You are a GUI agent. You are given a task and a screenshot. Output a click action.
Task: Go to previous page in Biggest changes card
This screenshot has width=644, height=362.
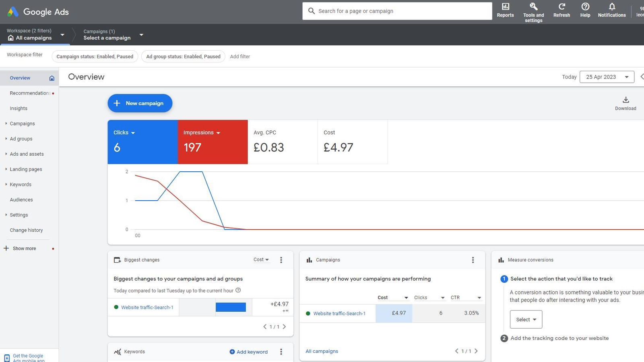pos(265,327)
